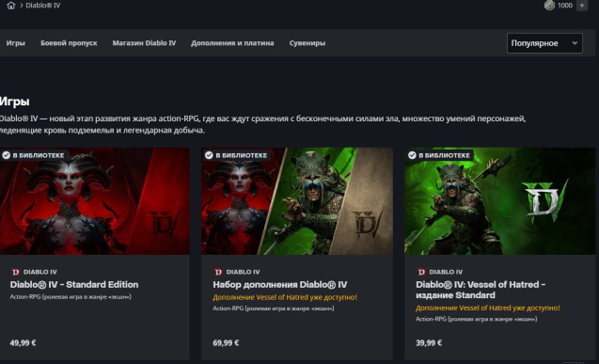
Task: Click the Diablo IV breadcrumb link
Action: (x=43, y=6)
